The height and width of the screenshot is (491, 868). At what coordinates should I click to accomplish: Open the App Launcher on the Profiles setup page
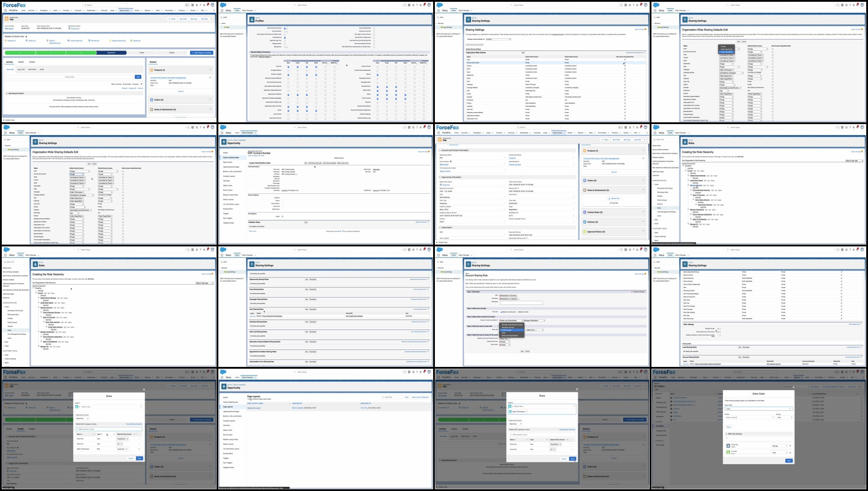[222, 10]
